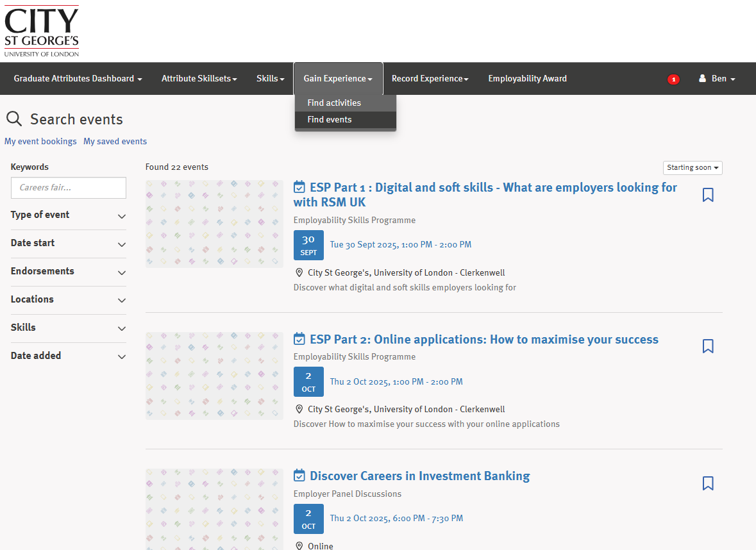Click location pin for ESP Part 1
Image resolution: width=756 pixels, height=550 pixels.
click(x=299, y=273)
